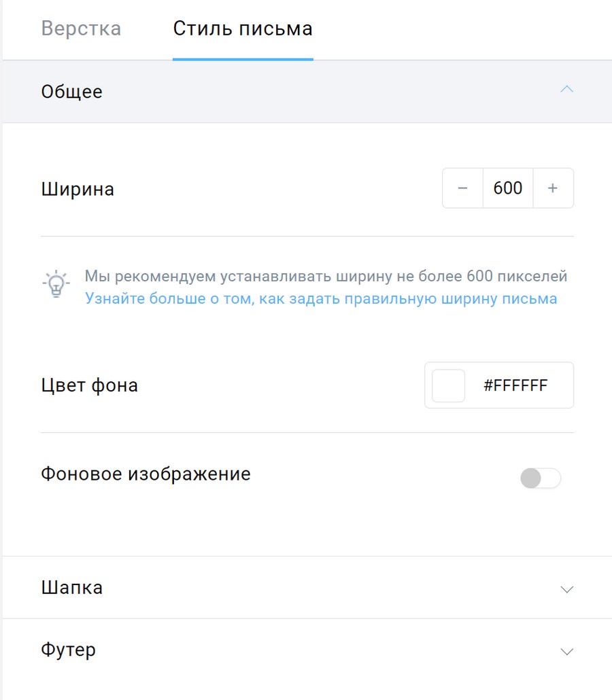The height and width of the screenshot is (700, 612).
Task: Open the link about correct email width
Action: (321, 298)
